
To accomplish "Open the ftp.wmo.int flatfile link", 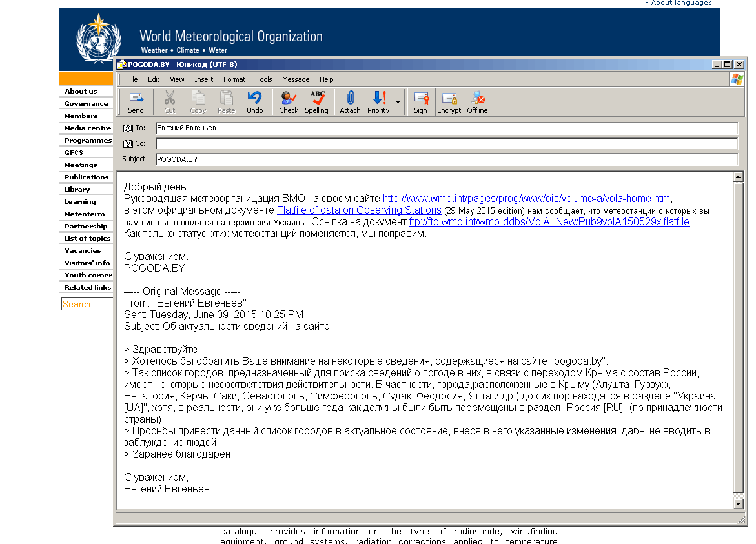I will click(x=549, y=221).
